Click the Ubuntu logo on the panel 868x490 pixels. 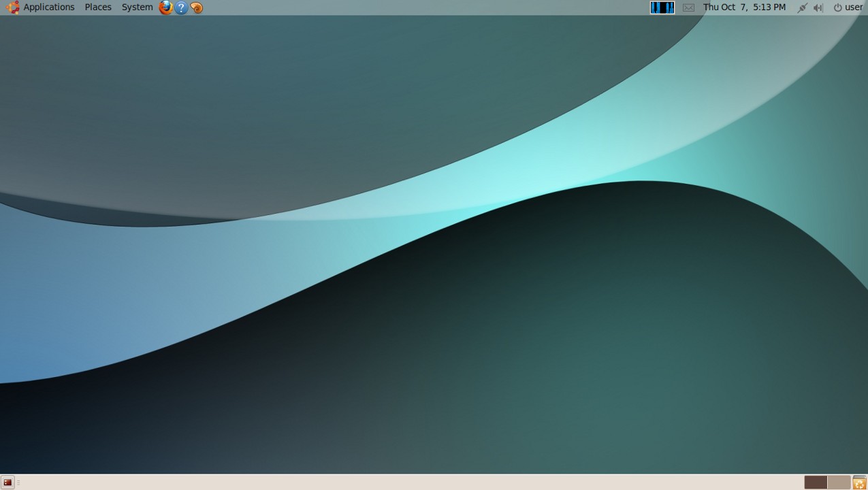pos(12,7)
